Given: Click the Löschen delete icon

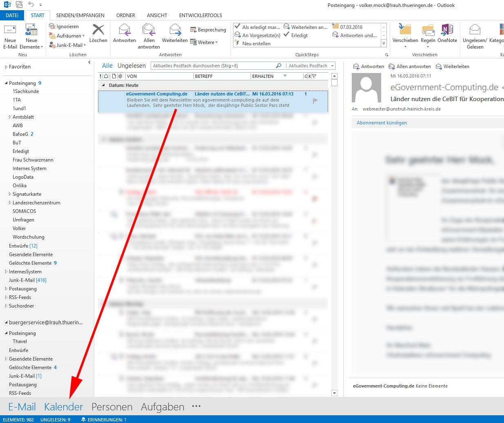Looking at the screenshot, I should [98, 30].
